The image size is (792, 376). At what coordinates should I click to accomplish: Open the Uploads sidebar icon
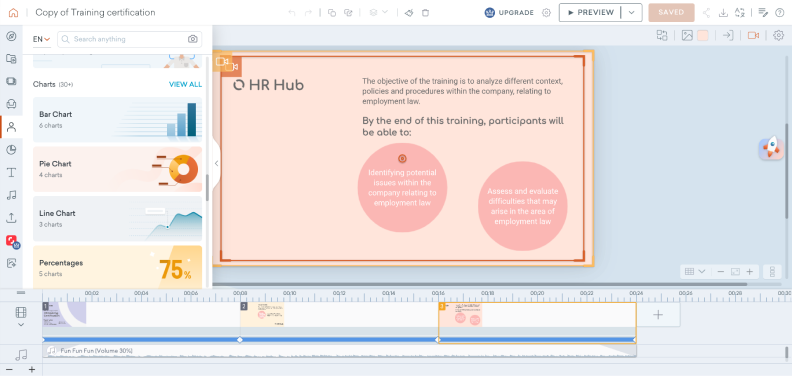[x=11, y=218]
